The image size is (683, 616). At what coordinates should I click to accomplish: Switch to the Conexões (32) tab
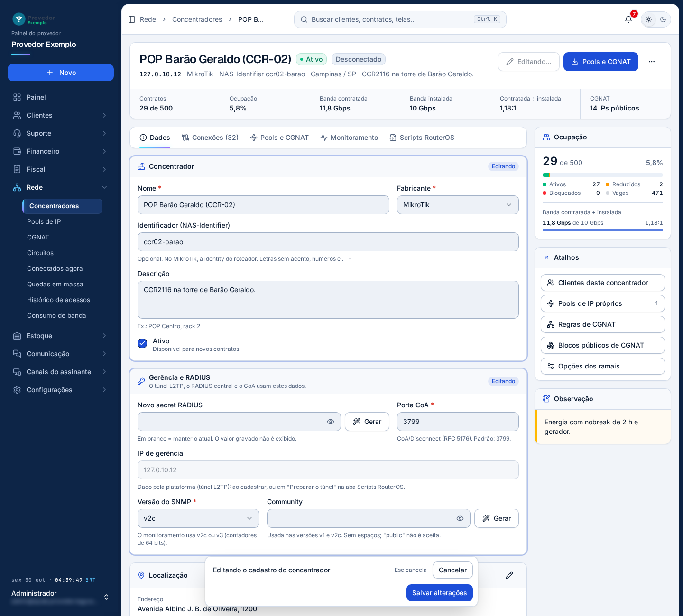tap(210, 138)
